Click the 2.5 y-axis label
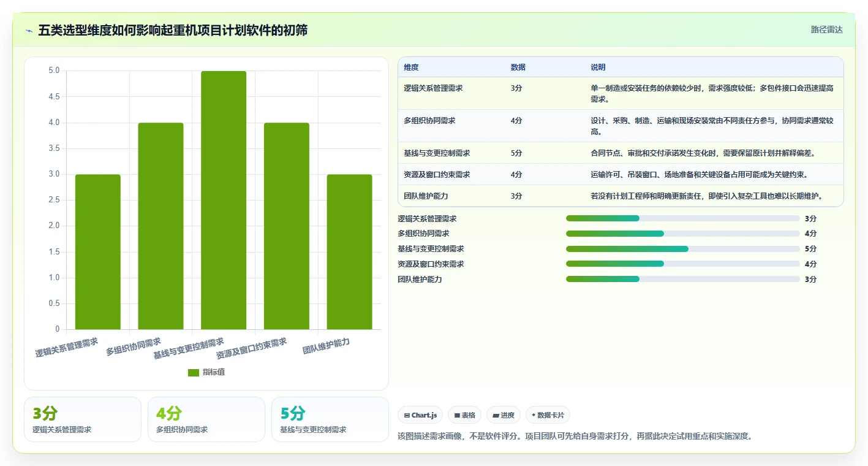This screenshot has width=868, height=466. coord(54,201)
